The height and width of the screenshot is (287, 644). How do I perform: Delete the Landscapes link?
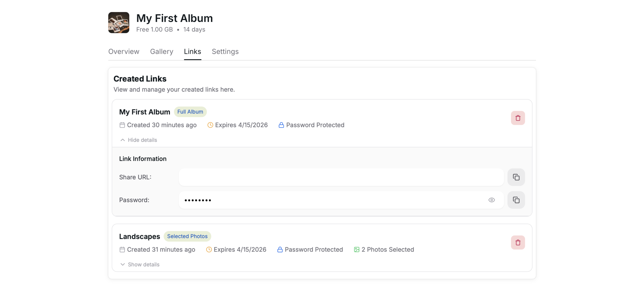point(517,242)
